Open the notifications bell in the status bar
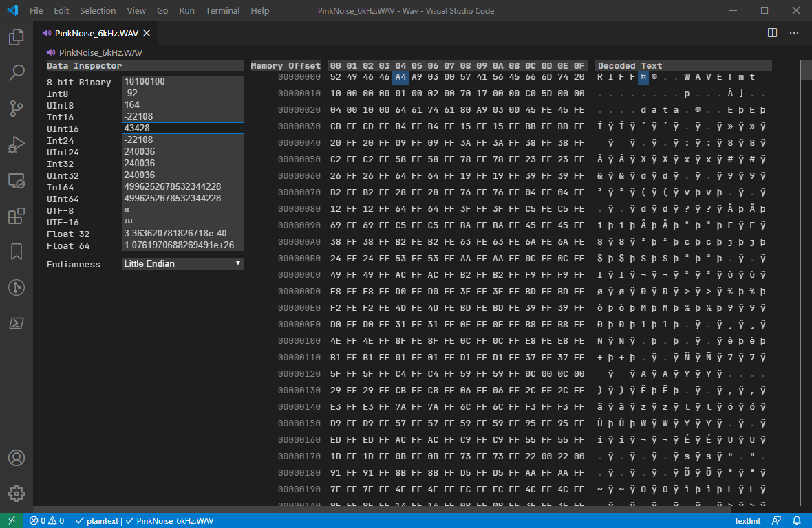812x528 pixels. click(x=798, y=520)
